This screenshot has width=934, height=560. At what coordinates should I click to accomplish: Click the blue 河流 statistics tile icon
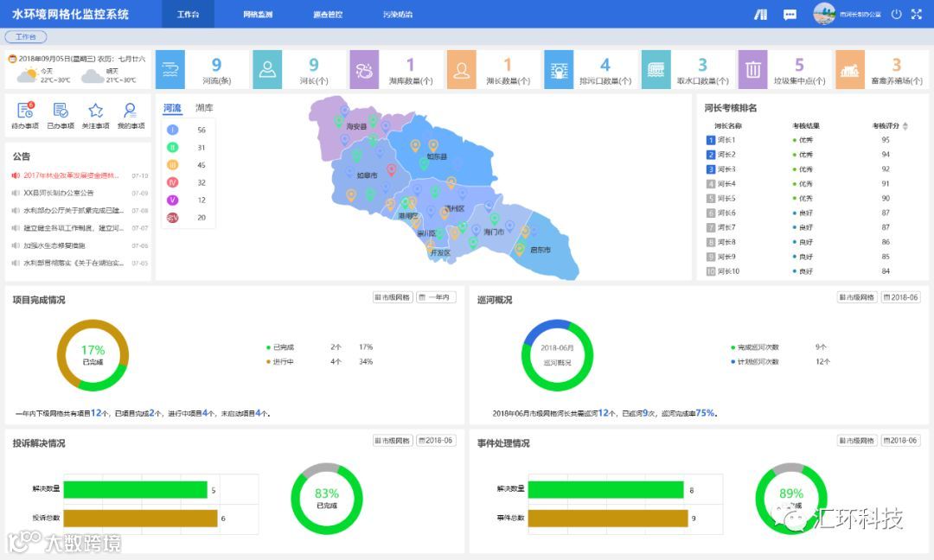(x=170, y=70)
